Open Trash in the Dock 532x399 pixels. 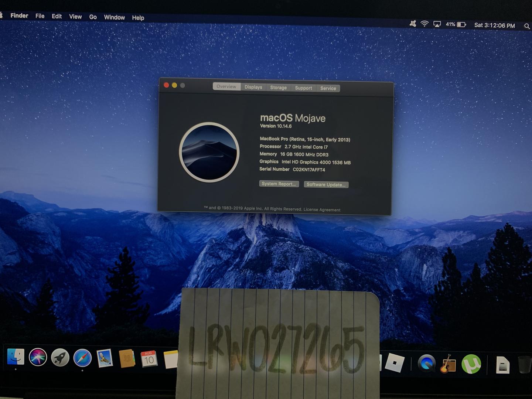(x=524, y=365)
